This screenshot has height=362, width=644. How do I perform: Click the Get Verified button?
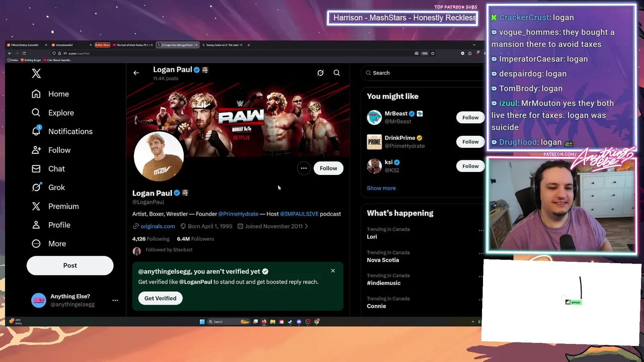pyautogui.click(x=160, y=298)
